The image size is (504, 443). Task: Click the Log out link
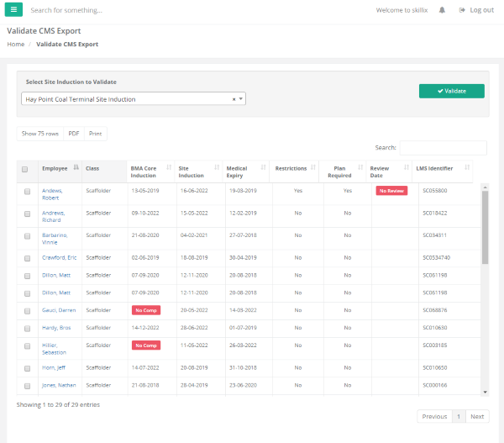point(476,10)
